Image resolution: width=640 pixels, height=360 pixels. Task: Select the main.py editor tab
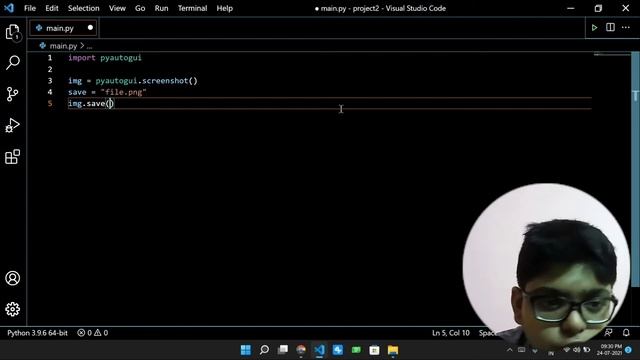click(63, 28)
